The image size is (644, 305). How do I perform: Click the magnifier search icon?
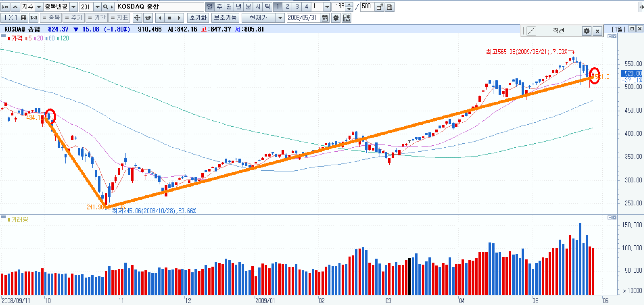pos(106,7)
